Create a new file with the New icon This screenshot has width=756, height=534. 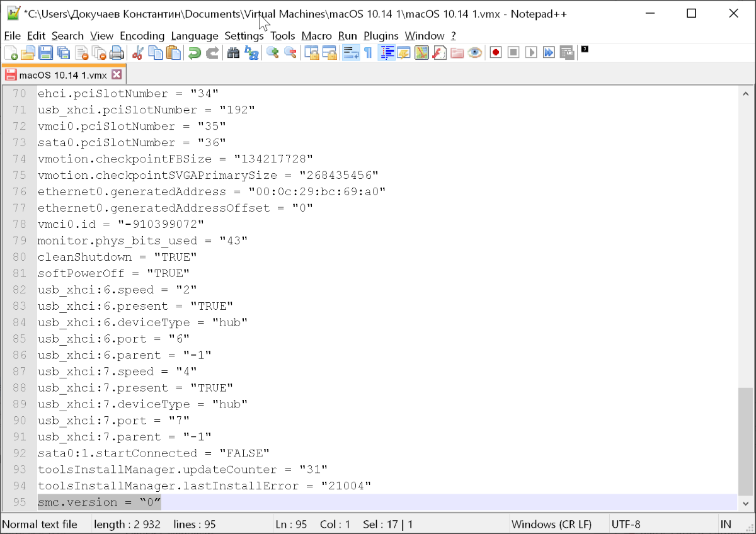tap(11, 53)
